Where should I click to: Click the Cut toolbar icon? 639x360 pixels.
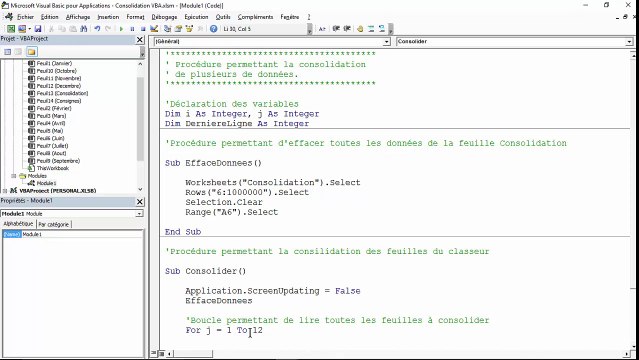(x=51, y=29)
